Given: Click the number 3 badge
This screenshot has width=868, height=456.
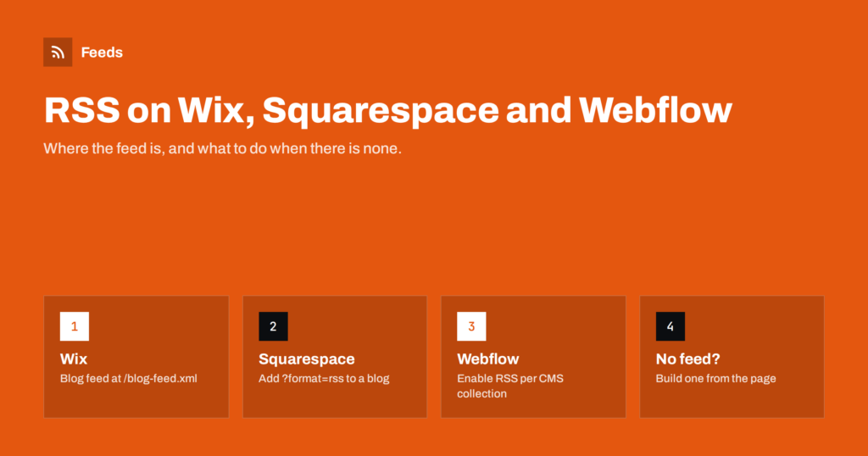Looking at the screenshot, I should click(471, 326).
